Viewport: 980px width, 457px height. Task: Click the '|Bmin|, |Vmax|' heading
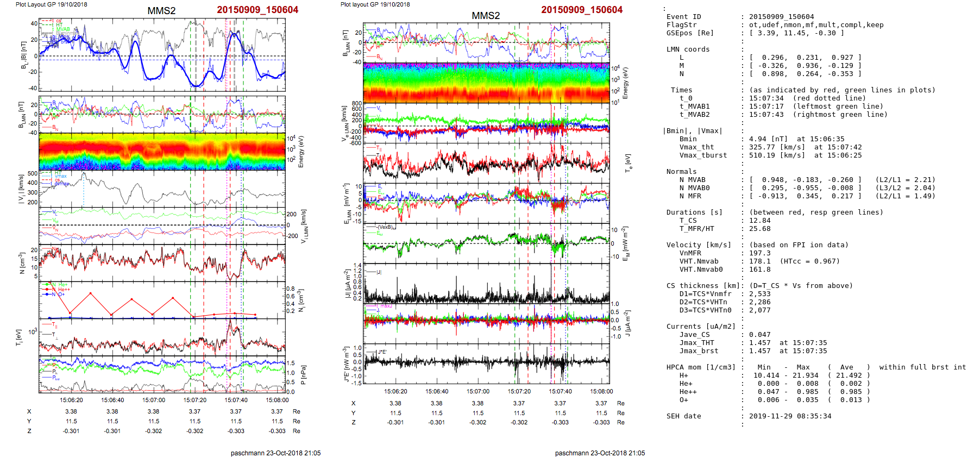pyautogui.click(x=693, y=131)
